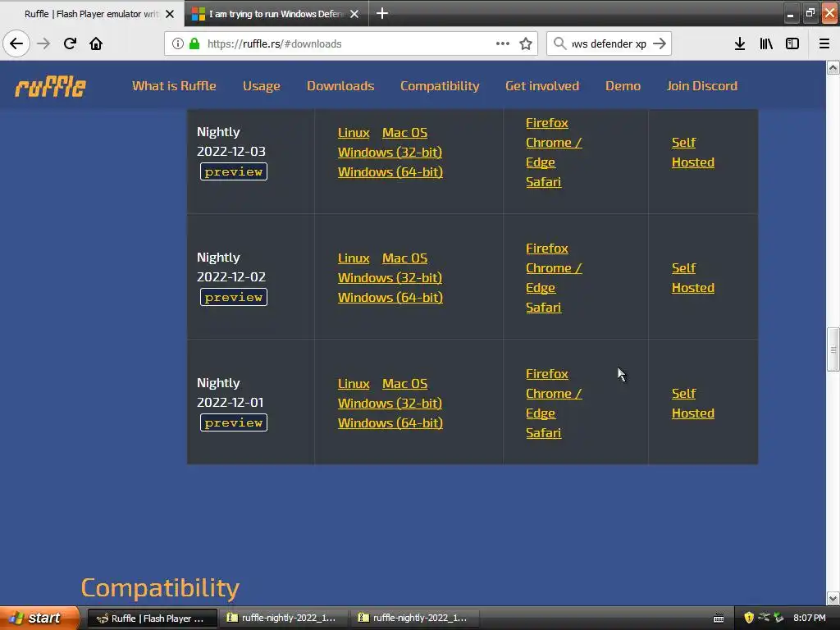Download Linux build for 2022-12-01

(x=354, y=384)
